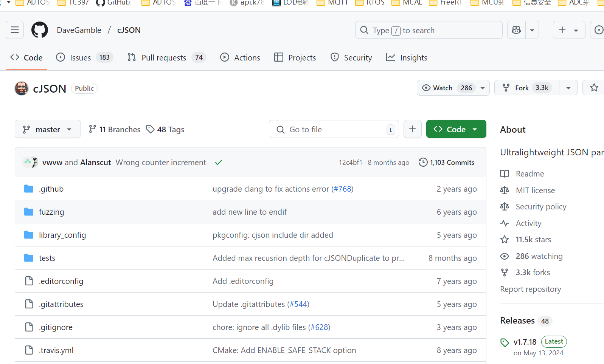Viewport: 604px width, 364px height.
Task: Open the 1,103 Commits history
Action: click(446, 163)
